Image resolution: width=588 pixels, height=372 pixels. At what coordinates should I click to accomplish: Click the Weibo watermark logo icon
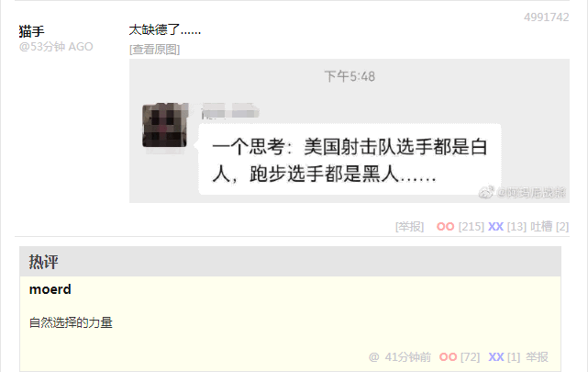point(486,192)
